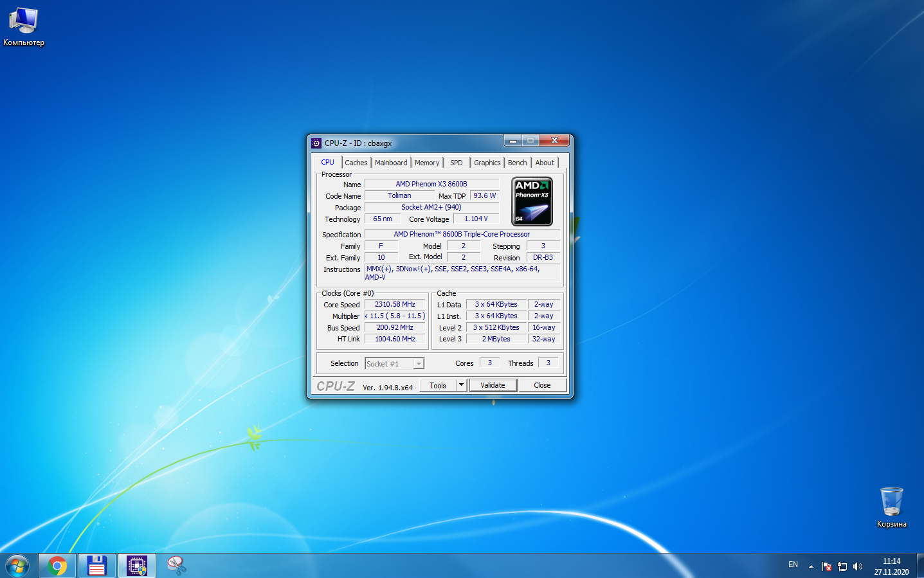Open the Caches tab
The image size is (924, 578).
coord(356,163)
